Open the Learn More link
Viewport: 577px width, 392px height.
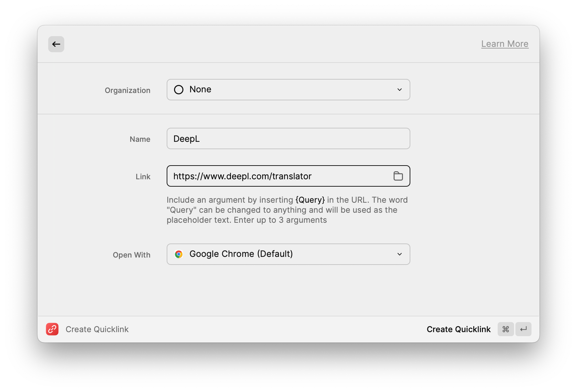pyautogui.click(x=505, y=44)
